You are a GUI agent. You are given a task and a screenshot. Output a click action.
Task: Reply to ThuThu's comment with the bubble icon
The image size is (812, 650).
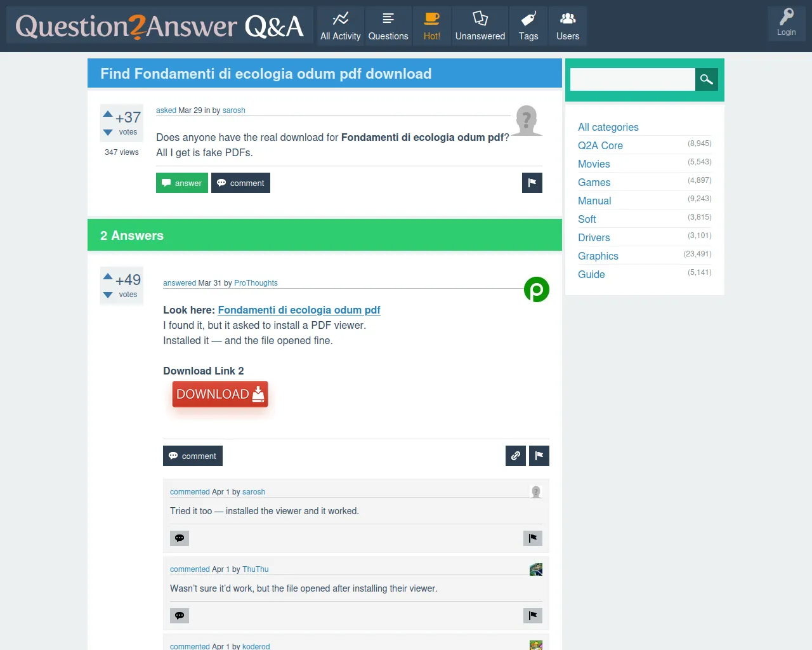tap(180, 616)
